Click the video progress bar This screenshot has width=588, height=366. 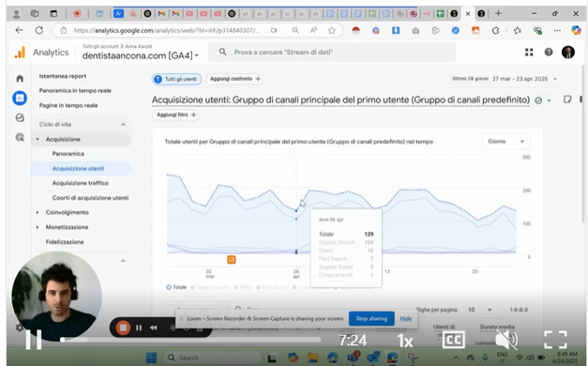point(190,340)
